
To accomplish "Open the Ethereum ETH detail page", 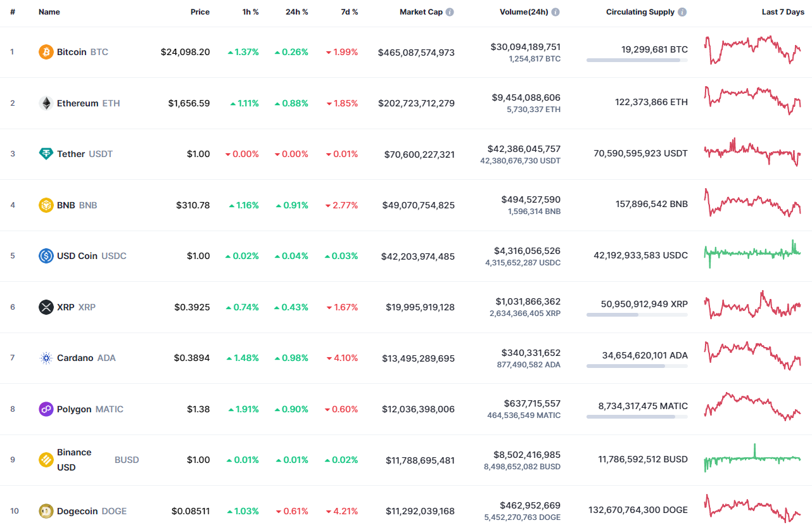I will click(x=79, y=103).
